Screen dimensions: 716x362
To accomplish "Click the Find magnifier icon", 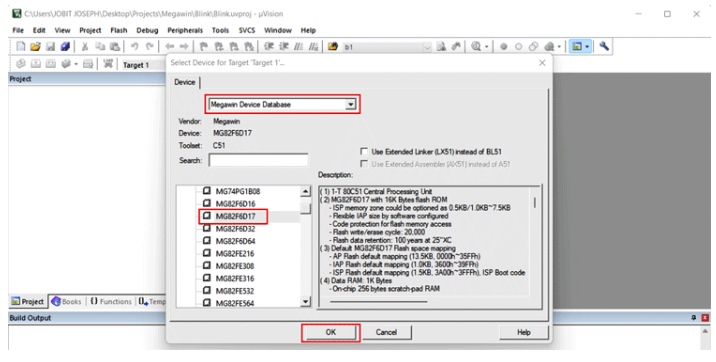I will point(476,47).
